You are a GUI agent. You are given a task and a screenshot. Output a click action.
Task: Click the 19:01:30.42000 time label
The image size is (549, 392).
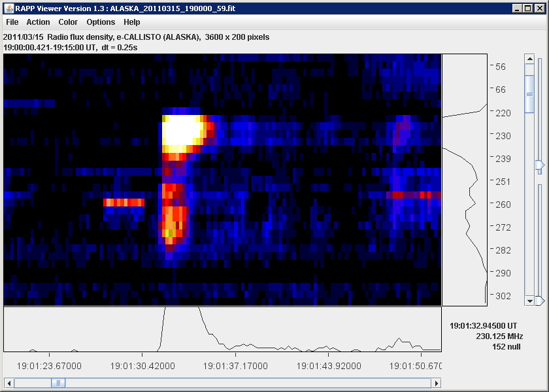point(142,366)
